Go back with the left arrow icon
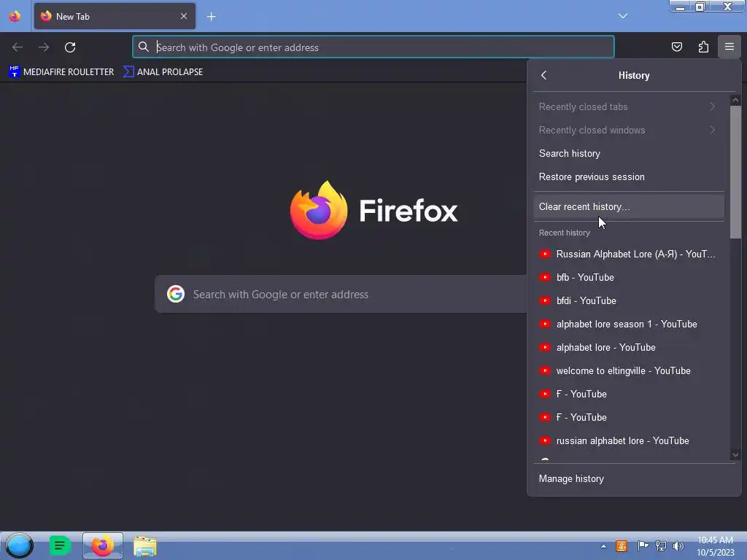The height and width of the screenshot is (560, 747). coord(18,47)
